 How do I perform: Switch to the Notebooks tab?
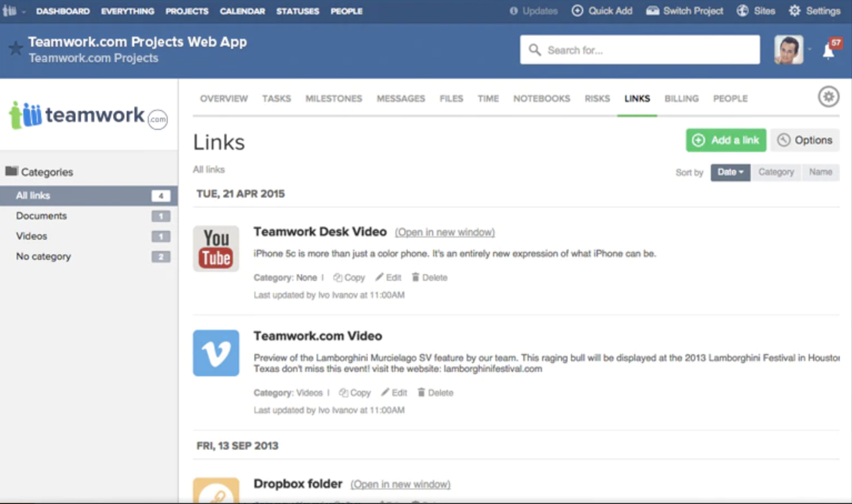tap(542, 99)
